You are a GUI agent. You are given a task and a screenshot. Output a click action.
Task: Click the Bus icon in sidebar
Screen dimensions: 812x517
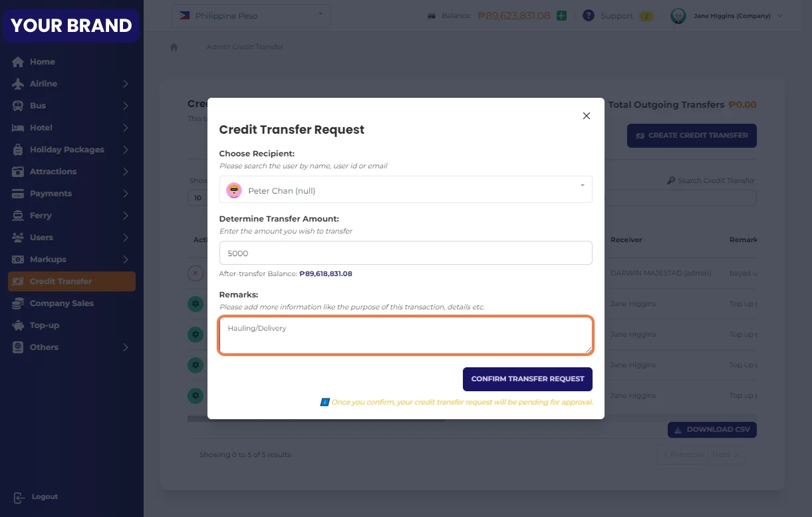(18, 106)
